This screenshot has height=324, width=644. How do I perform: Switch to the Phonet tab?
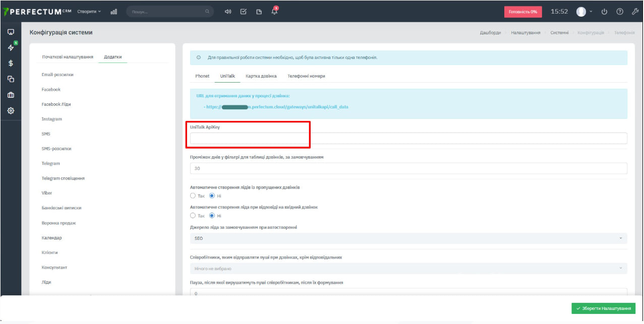coord(202,76)
